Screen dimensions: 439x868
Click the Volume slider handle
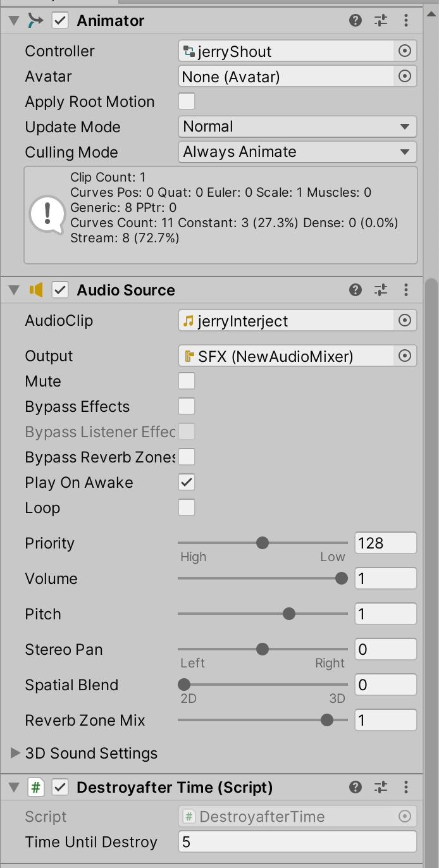[x=342, y=578]
